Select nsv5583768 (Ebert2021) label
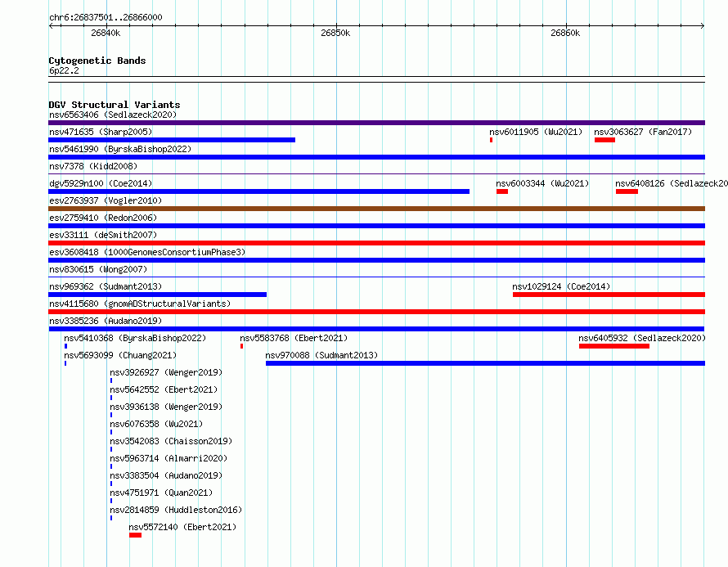Screen dimensions: 728x567 (x=294, y=338)
